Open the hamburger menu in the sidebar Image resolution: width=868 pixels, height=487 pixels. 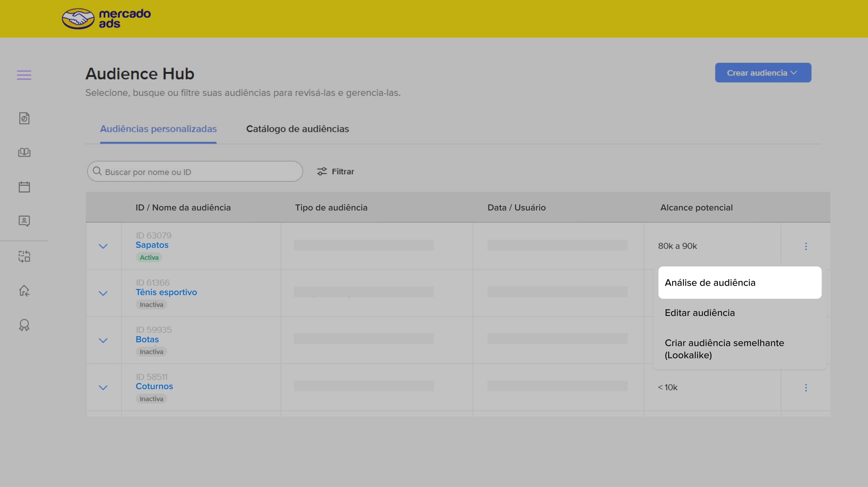pos(24,75)
